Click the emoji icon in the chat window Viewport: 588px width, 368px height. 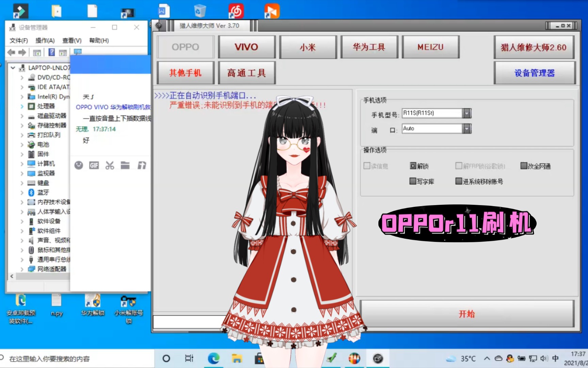tap(79, 165)
